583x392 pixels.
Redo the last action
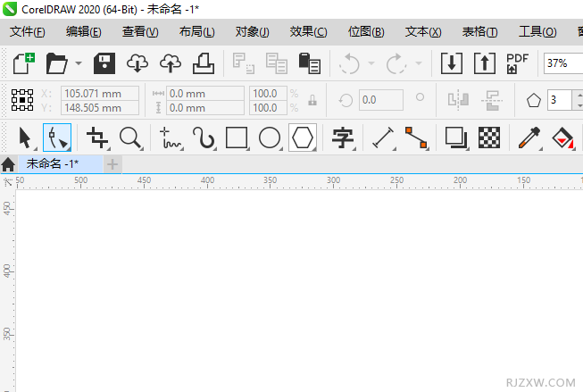(x=396, y=64)
